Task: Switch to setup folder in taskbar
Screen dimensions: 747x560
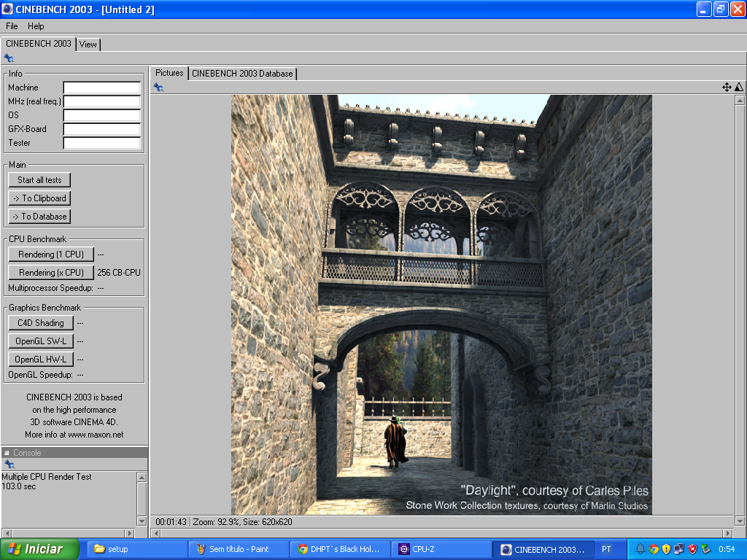Action: click(136, 549)
